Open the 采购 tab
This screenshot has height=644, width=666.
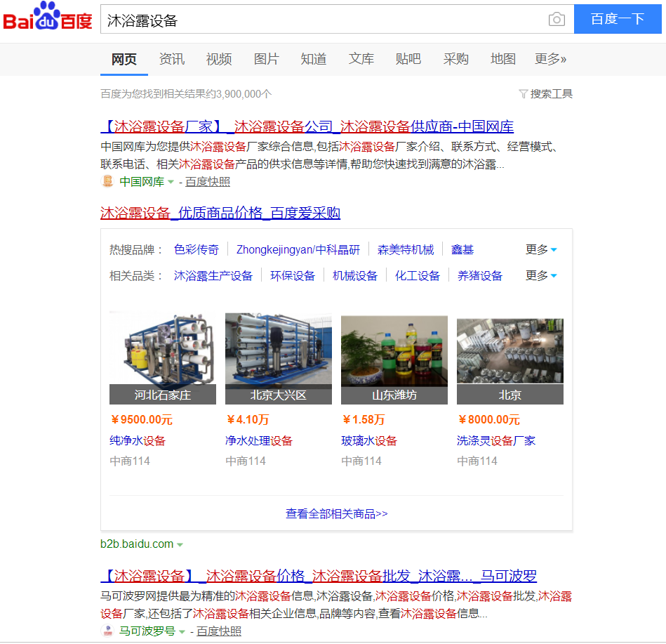click(x=455, y=59)
